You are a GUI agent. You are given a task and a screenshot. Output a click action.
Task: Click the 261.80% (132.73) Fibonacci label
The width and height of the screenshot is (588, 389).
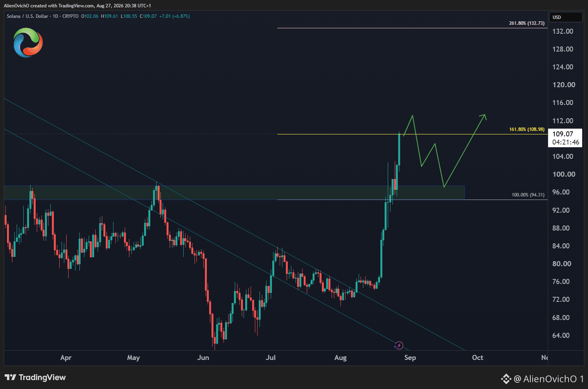[527, 23]
